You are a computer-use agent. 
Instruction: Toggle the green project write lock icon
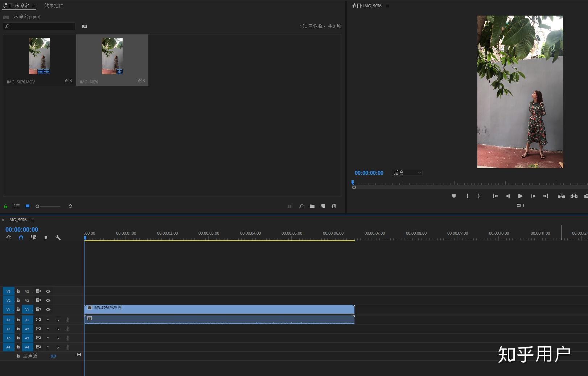[x=6, y=206]
